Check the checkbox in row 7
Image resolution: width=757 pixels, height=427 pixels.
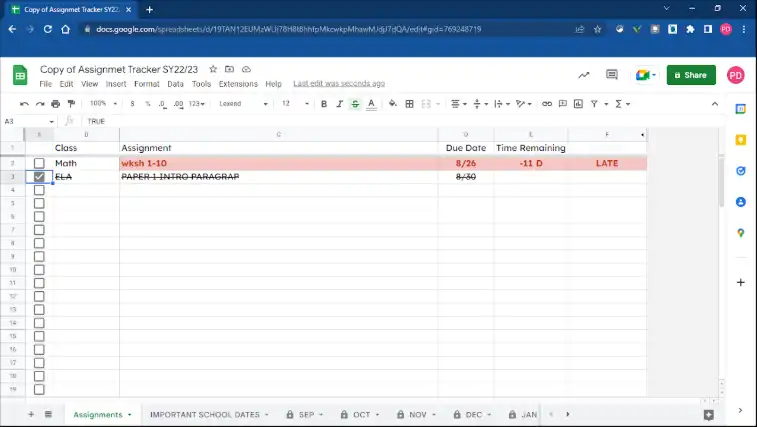coord(39,230)
